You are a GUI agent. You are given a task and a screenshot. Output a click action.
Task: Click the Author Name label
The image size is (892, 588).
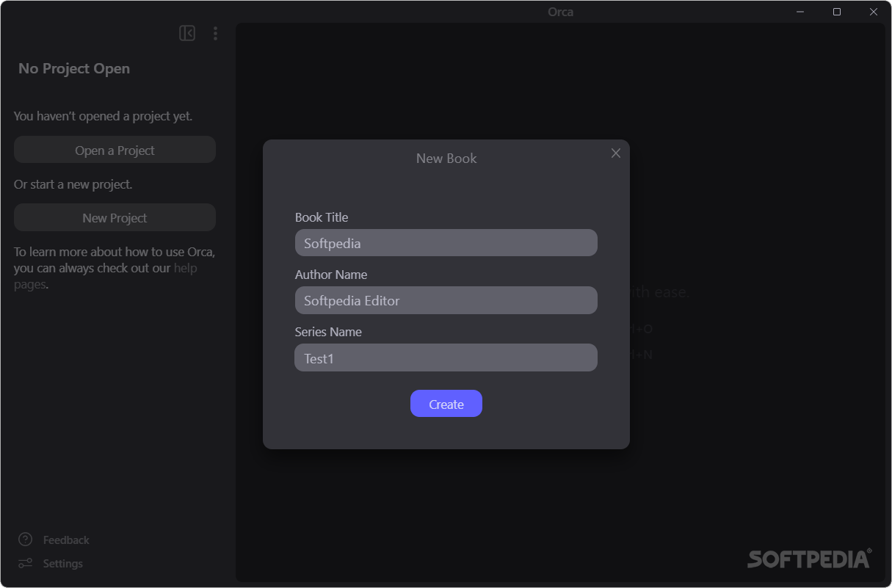[x=331, y=275]
